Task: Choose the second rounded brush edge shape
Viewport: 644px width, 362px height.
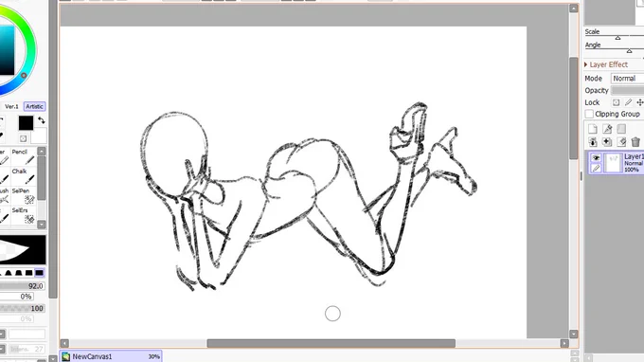Action: tap(19, 273)
